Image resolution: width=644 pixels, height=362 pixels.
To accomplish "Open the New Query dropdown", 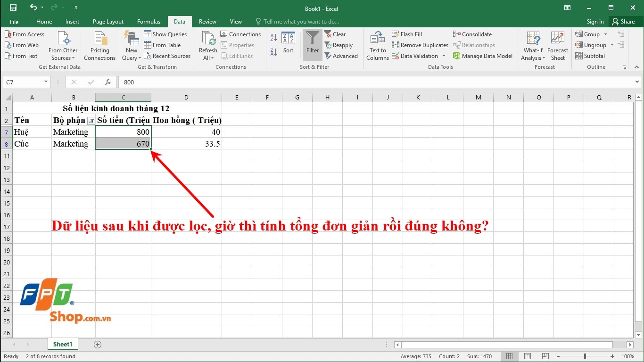I will point(131,46).
